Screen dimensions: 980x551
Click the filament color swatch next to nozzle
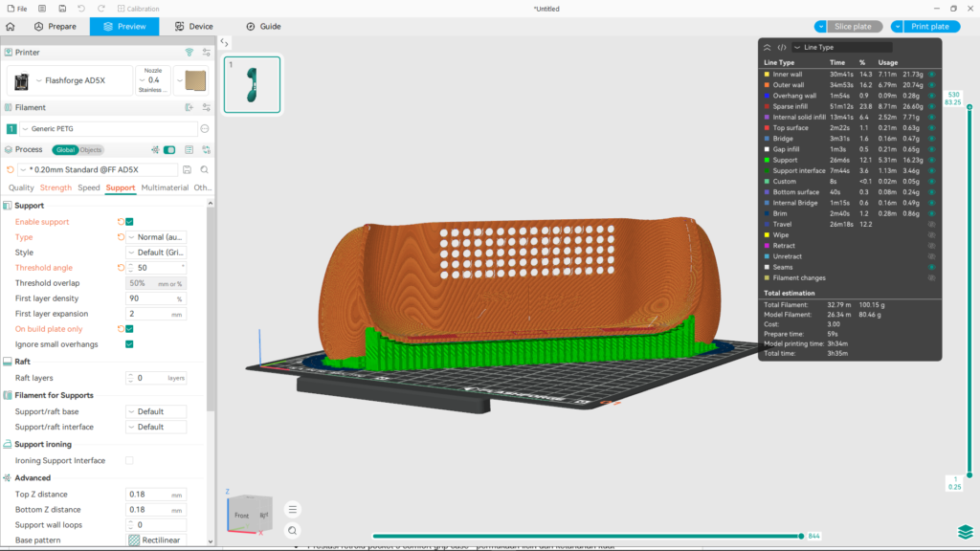(195, 80)
